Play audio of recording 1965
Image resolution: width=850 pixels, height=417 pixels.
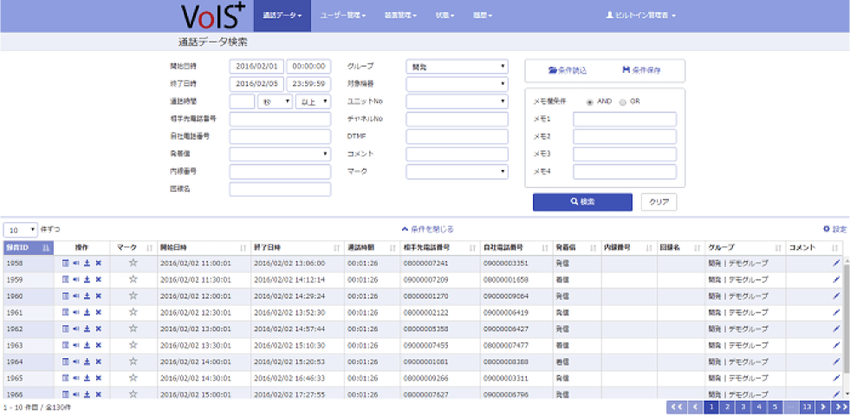click(x=76, y=377)
